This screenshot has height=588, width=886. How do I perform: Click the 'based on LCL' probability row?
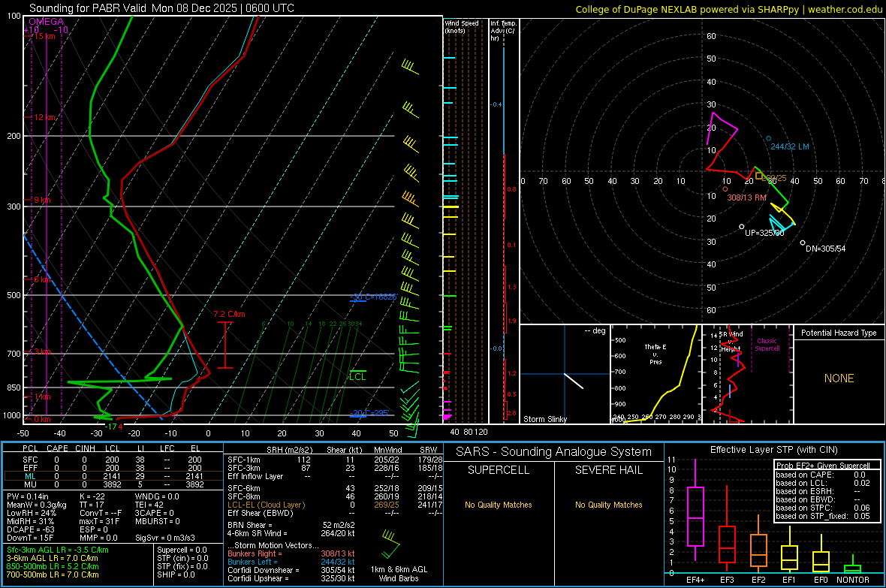(824, 483)
